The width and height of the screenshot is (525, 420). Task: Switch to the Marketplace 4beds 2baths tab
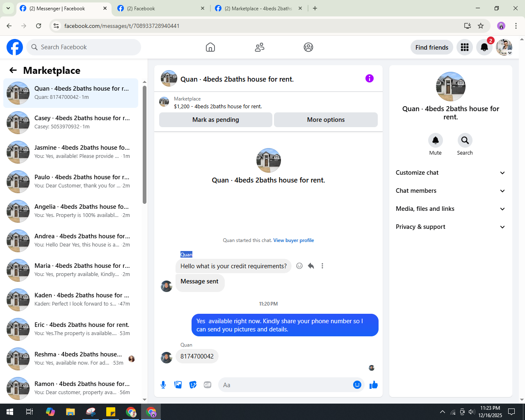point(258,8)
